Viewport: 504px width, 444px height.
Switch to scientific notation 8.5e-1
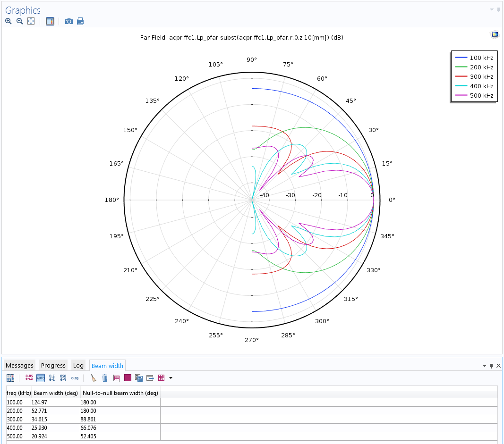click(x=52, y=378)
